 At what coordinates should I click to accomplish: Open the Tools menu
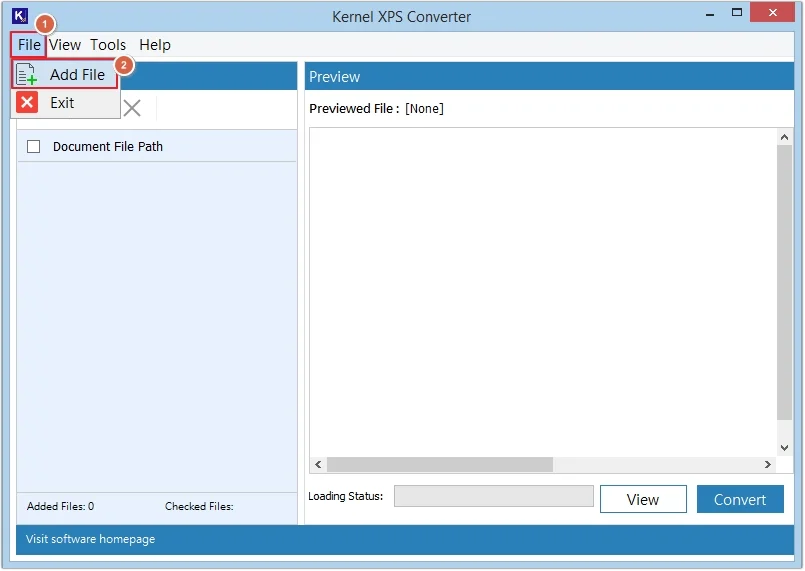[x=108, y=45]
